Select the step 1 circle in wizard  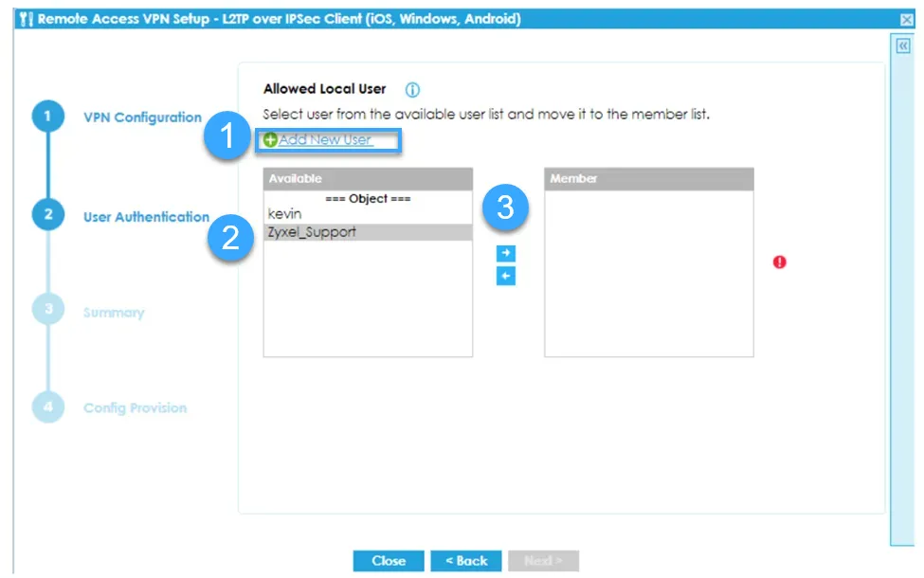[47, 117]
